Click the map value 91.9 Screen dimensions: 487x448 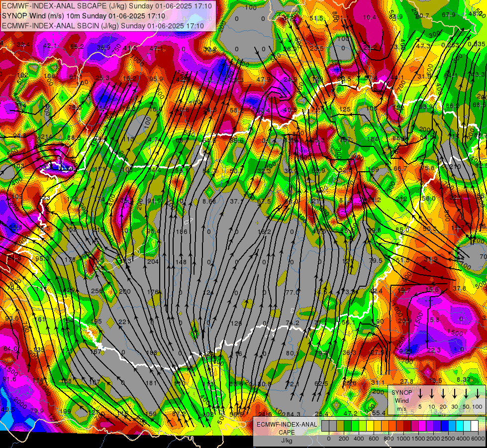coord(154,201)
